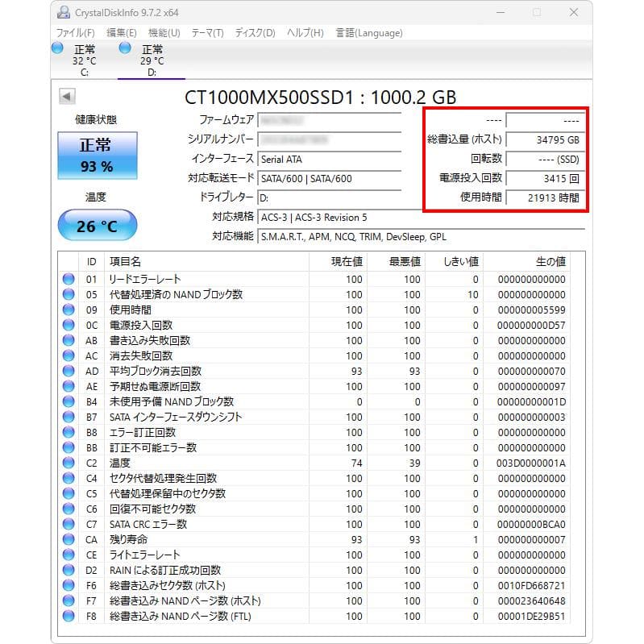Click raw value 0010FD668721 in F6 row
Screen dimensions: 644x644
point(531,586)
